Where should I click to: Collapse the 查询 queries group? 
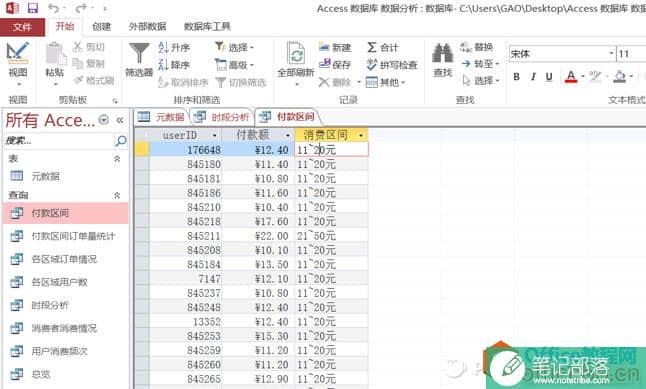pyautogui.click(x=117, y=195)
